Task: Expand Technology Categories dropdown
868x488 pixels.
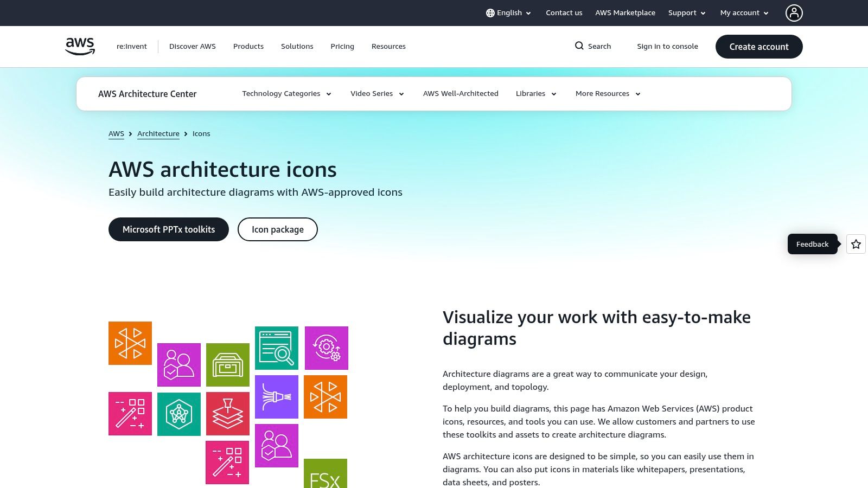Action: (286, 94)
